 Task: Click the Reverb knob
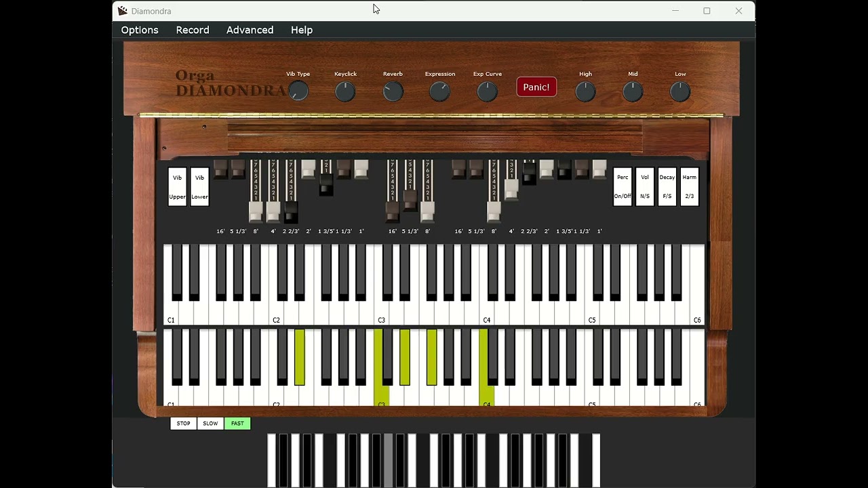point(393,91)
